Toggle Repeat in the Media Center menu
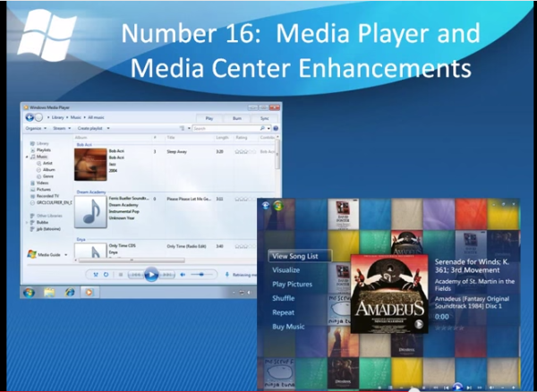 click(283, 312)
